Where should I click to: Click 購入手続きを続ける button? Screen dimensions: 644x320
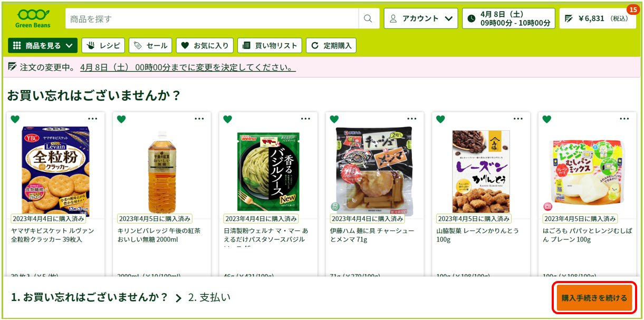[x=594, y=298]
